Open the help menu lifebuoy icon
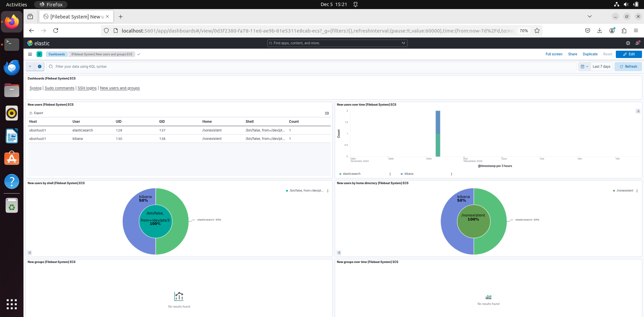This screenshot has height=317, width=644. point(628,43)
